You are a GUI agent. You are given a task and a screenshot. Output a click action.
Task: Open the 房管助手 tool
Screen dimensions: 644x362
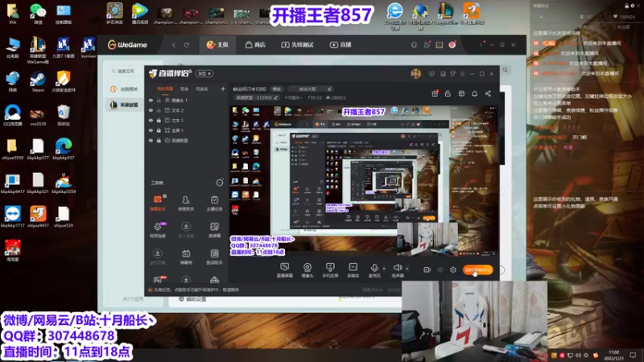click(x=186, y=204)
